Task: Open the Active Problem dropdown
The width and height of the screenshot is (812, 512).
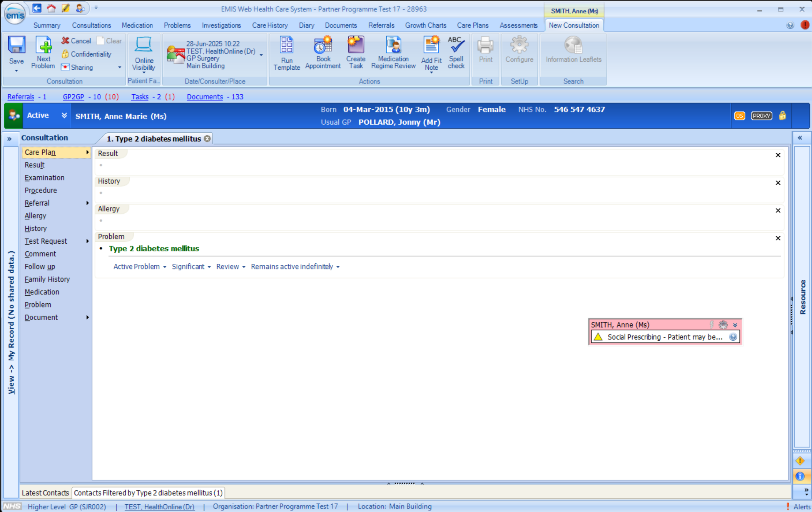Action: point(140,267)
